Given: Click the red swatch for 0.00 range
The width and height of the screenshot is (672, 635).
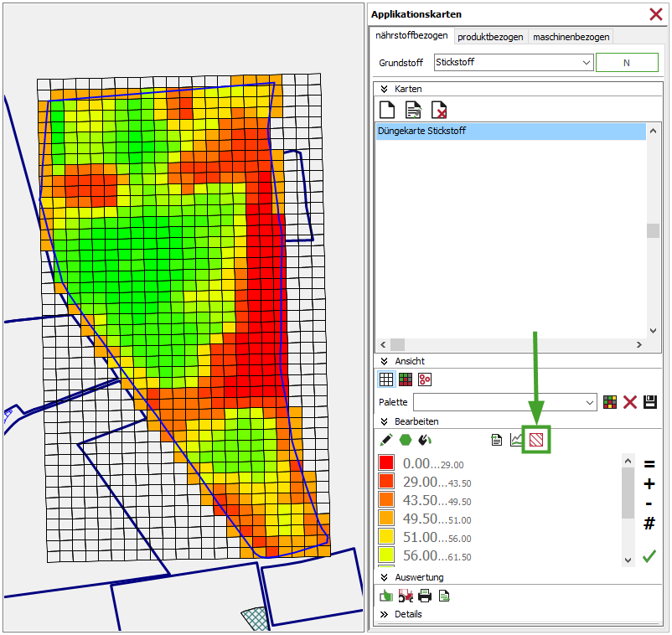Looking at the screenshot, I should [x=386, y=463].
